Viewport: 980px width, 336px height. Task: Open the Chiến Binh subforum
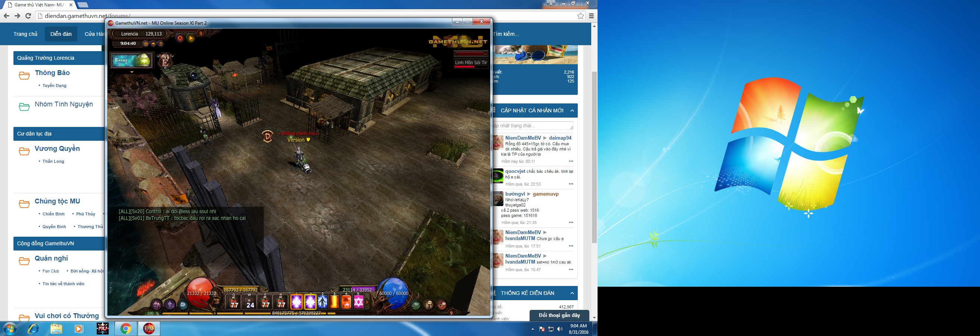point(54,214)
